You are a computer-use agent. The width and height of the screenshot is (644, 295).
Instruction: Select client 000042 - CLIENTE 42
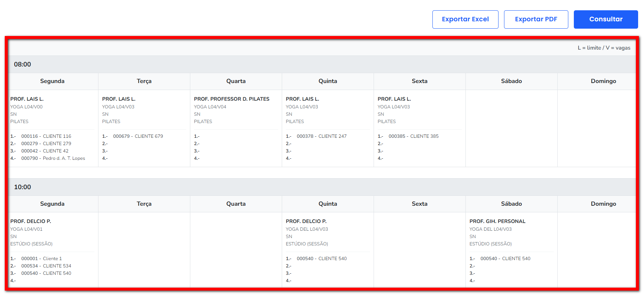click(x=44, y=151)
